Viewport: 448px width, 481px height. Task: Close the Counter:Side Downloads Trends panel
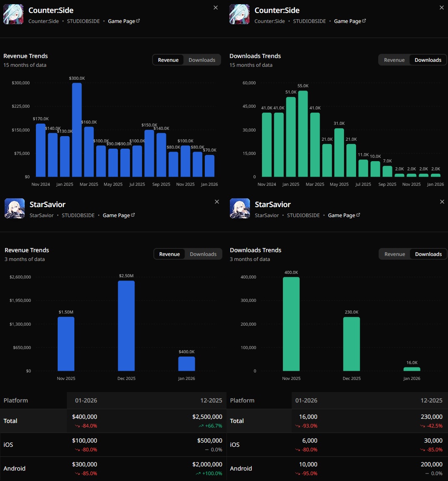tap(442, 8)
